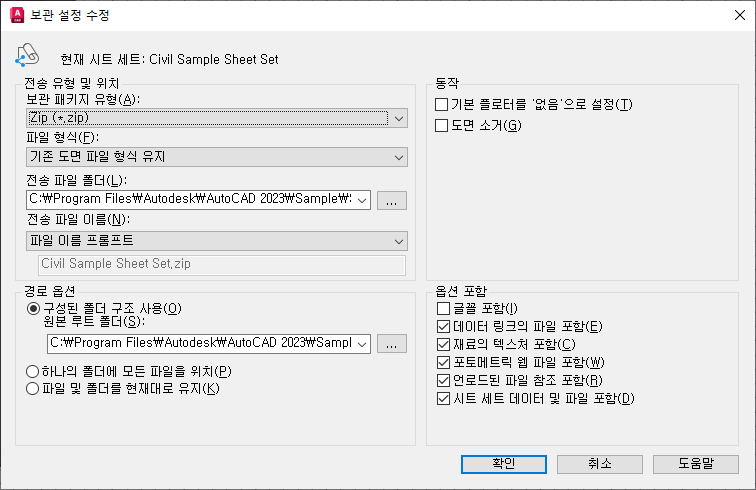Viewport: 756px width, 490px height.
Task: Check the 도면 소거 option
Action: pos(441,125)
